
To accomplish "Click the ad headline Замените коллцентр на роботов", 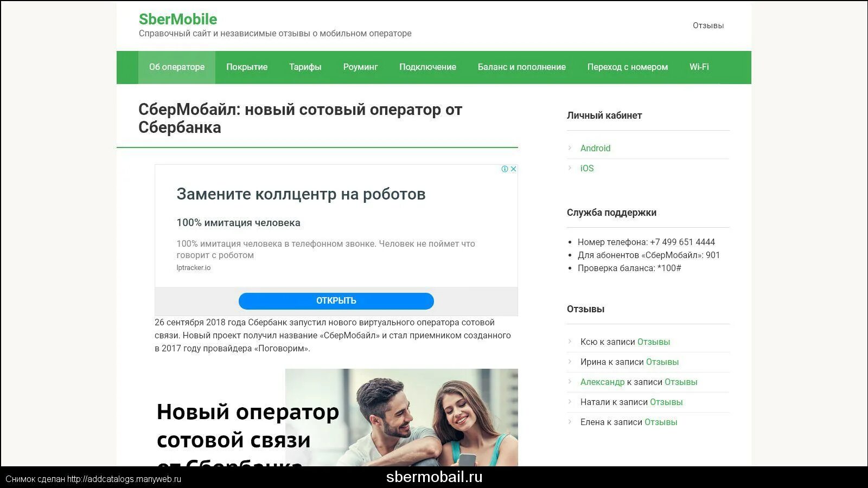I will point(301,194).
